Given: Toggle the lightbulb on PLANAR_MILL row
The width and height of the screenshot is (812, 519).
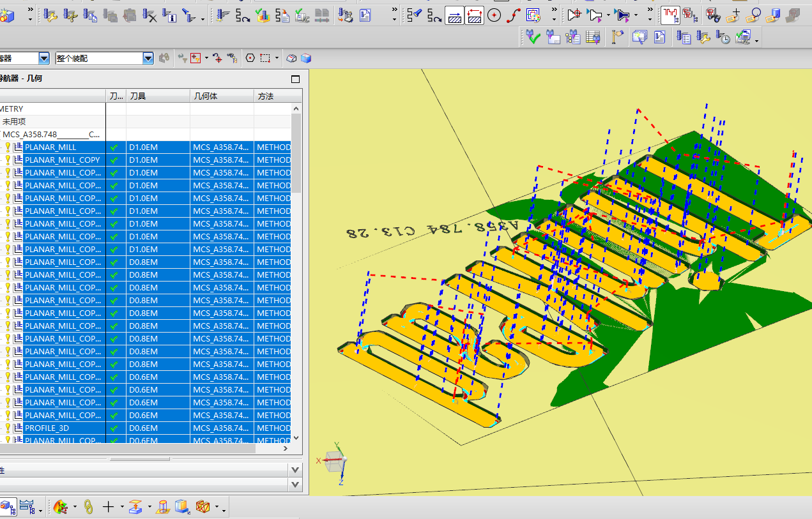Looking at the screenshot, I should pos(8,147).
